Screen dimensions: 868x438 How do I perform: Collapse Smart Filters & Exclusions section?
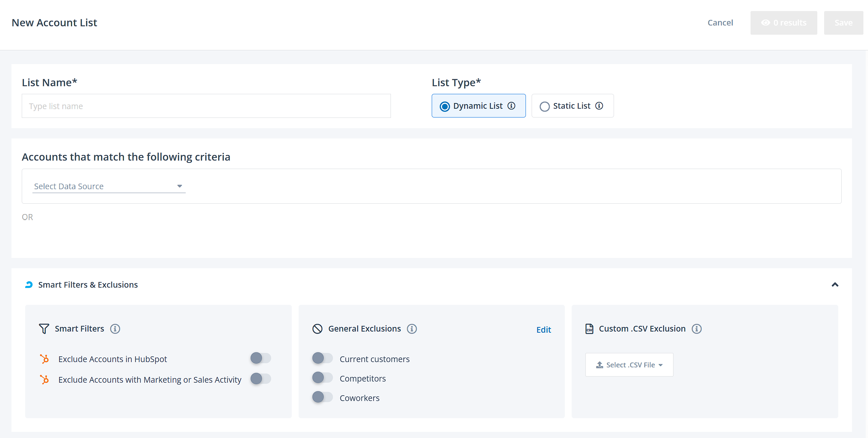(x=835, y=285)
